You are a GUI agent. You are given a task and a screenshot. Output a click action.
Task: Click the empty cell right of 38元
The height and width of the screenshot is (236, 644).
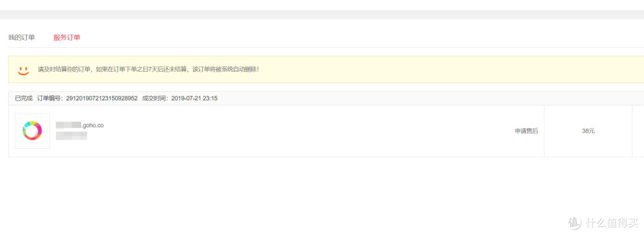[x=638, y=131]
